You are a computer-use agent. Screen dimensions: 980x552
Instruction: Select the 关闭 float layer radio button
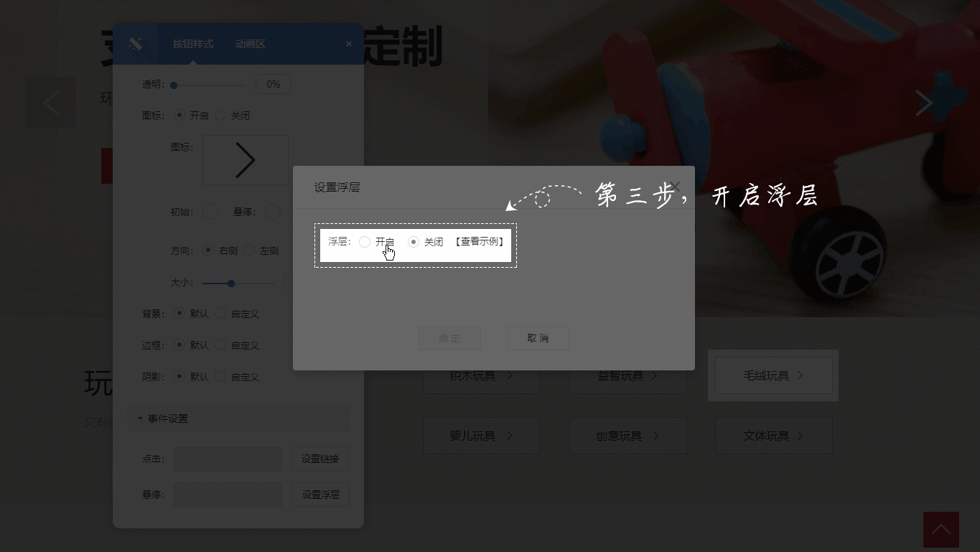(414, 242)
